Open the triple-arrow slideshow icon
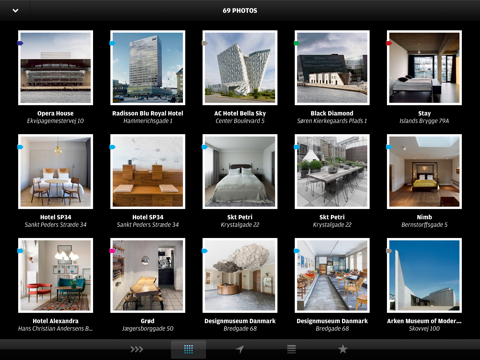Viewport: 480px width, 360px height. point(137,349)
